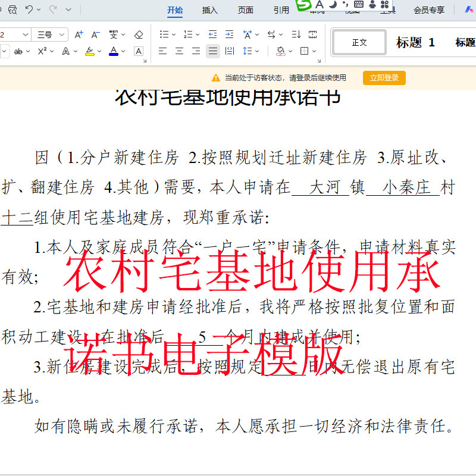Open the 会员专享 tab
This screenshot has width=476, height=476.
click(429, 10)
